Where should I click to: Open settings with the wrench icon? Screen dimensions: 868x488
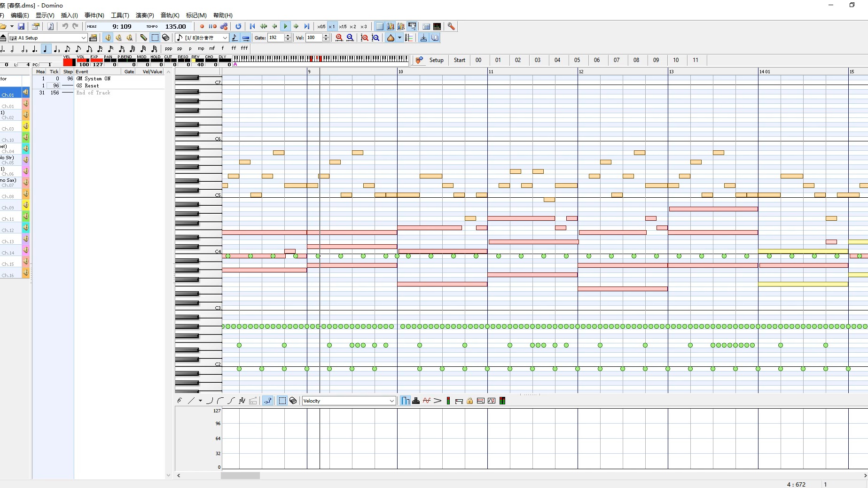(x=451, y=27)
